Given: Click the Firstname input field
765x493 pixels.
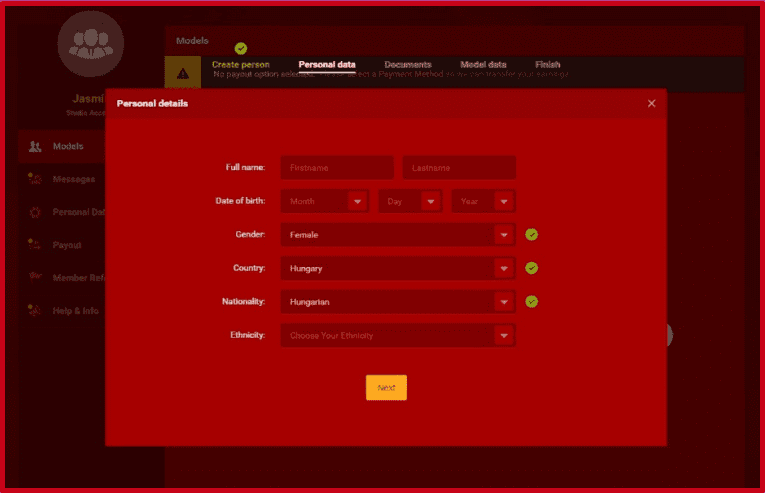Looking at the screenshot, I should pyautogui.click(x=337, y=168).
